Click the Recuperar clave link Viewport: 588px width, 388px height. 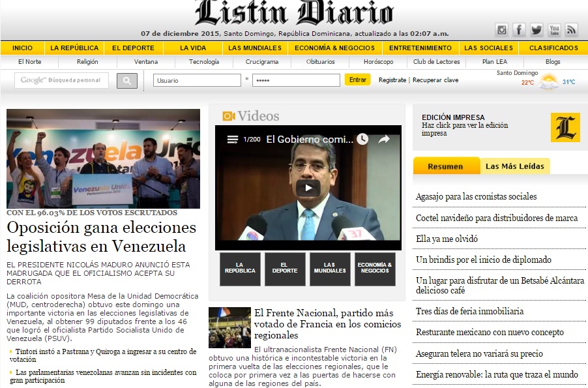pos(435,80)
